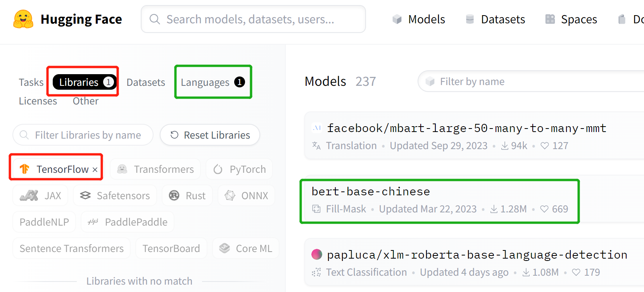The width and height of the screenshot is (644, 292).
Task: Toggle the PyTorch library filter
Action: tap(239, 169)
